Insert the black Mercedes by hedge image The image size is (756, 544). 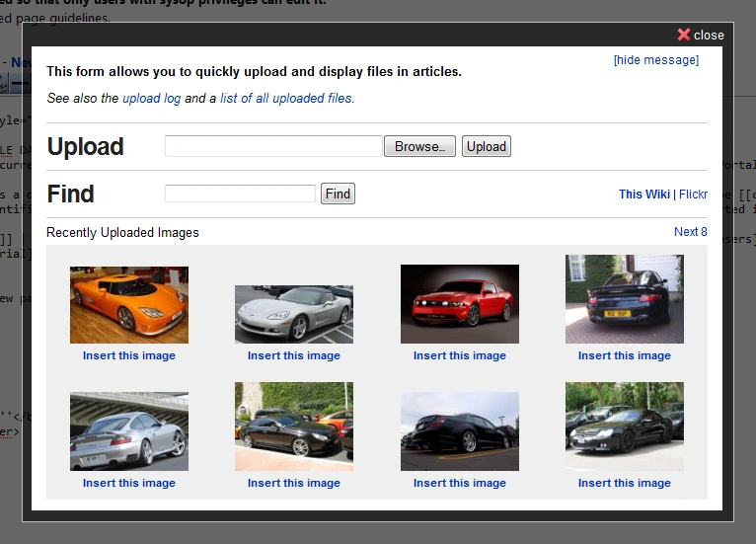pyautogui.click(x=294, y=483)
